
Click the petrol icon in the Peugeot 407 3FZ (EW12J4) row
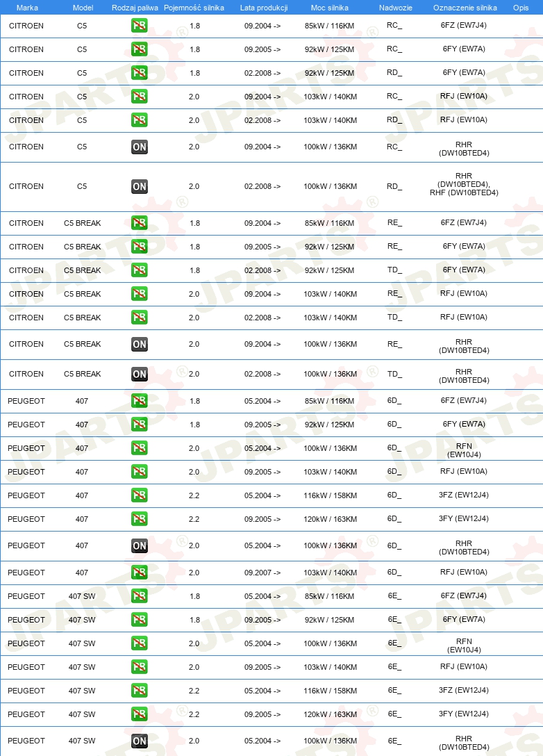pos(140,495)
